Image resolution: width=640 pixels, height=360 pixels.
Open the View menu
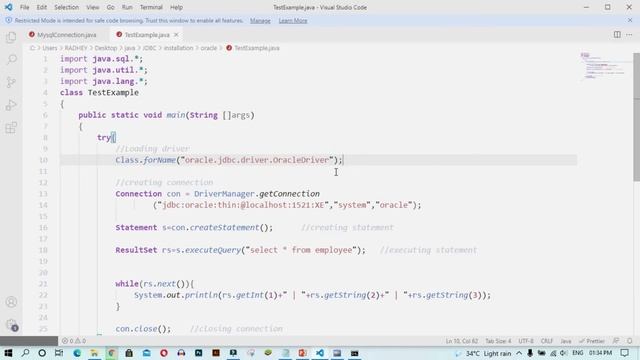[93, 7]
